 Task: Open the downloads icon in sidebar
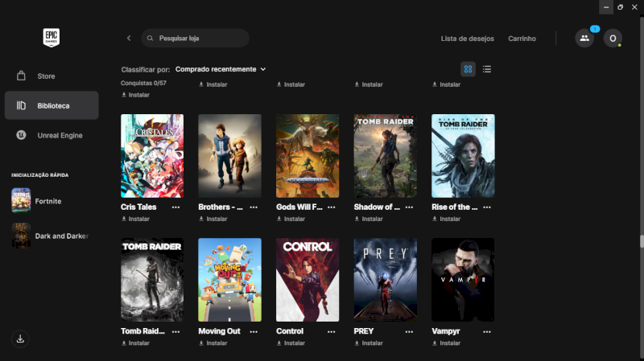[21, 338]
